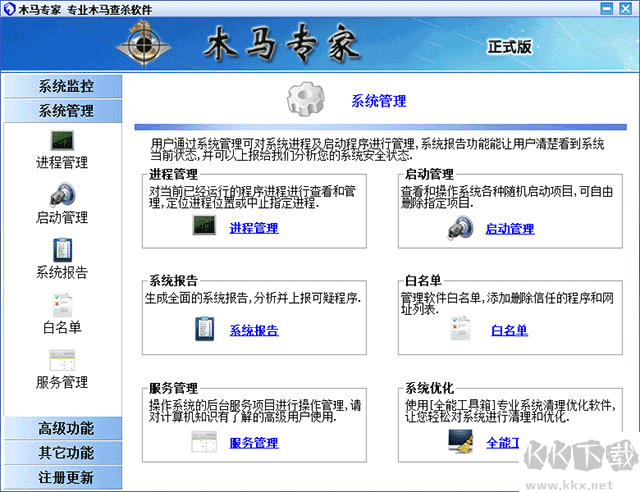The width and height of the screenshot is (640, 492).
Task: Click the 系统管理 heading text
Action: (x=379, y=101)
